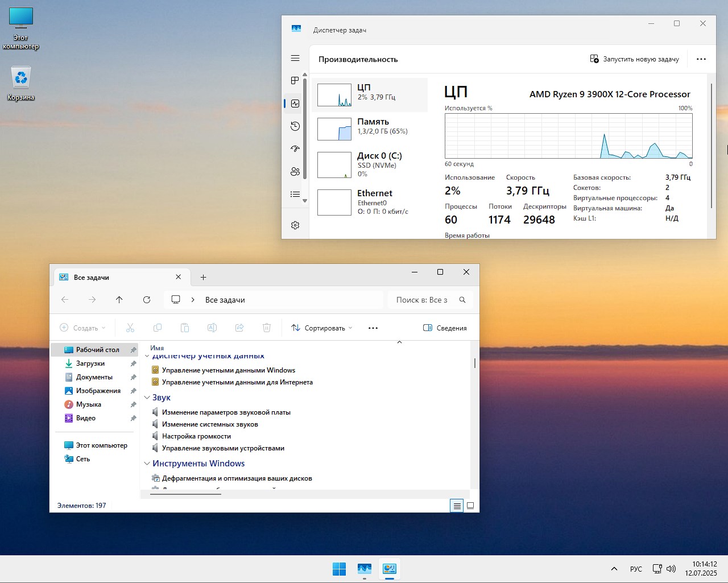The height and width of the screenshot is (583, 728).
Task: Open Настройка громкости item
Action: [196, 436]
